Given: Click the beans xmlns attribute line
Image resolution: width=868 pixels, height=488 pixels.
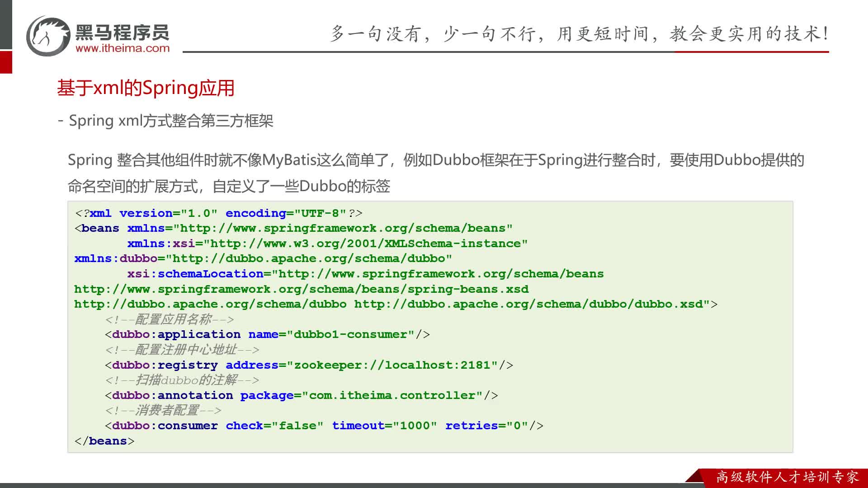Looking at the screenshot, I should click(293, 228).
